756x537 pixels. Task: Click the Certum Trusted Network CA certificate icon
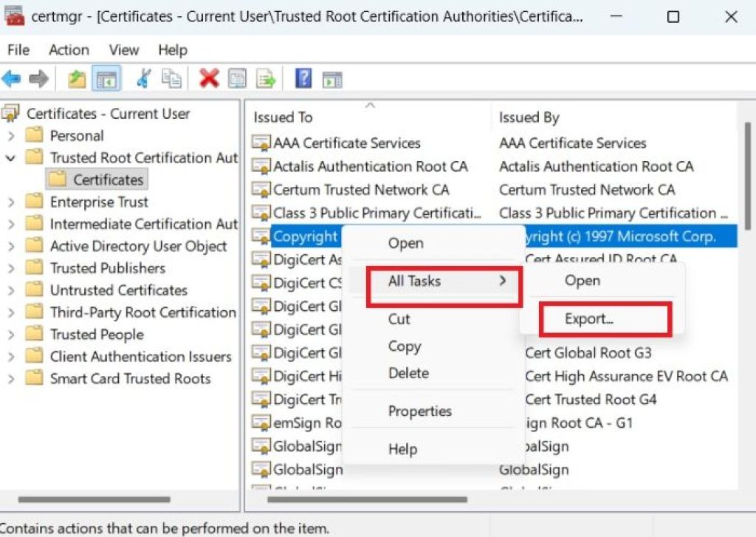pyautogui.click(x=261, y=189)
